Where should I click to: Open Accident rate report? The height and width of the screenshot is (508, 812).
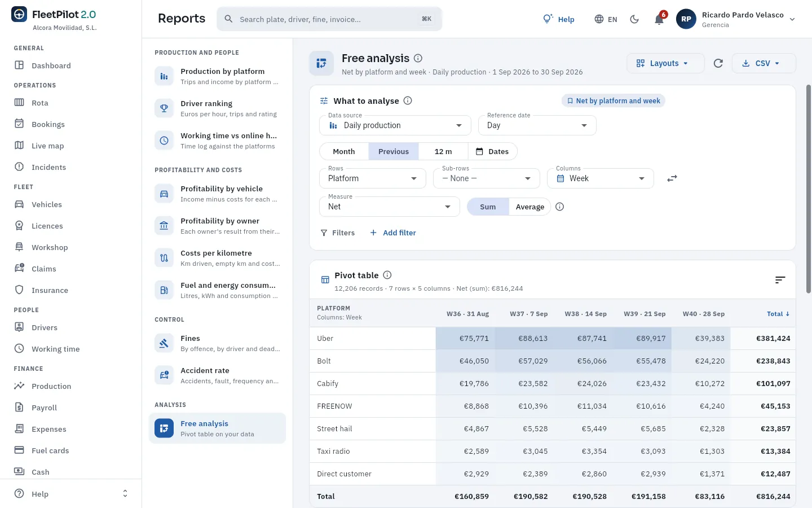point(217,375)
